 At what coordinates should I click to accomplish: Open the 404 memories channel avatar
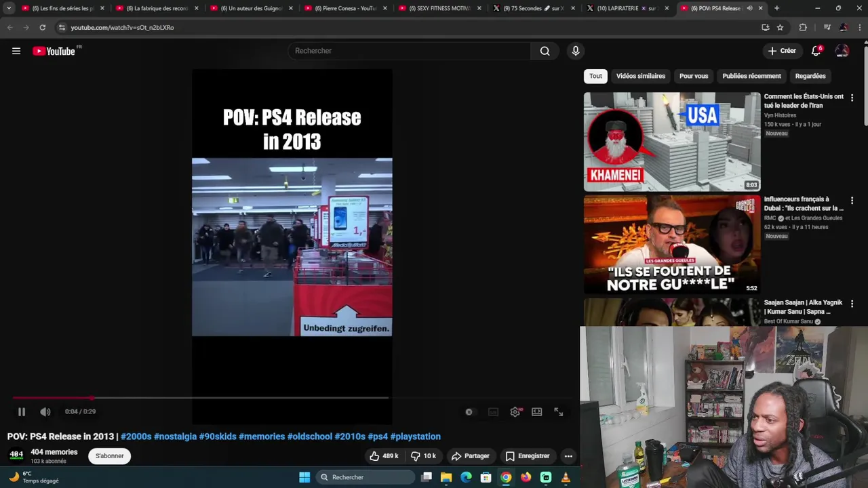coord(16,455)
